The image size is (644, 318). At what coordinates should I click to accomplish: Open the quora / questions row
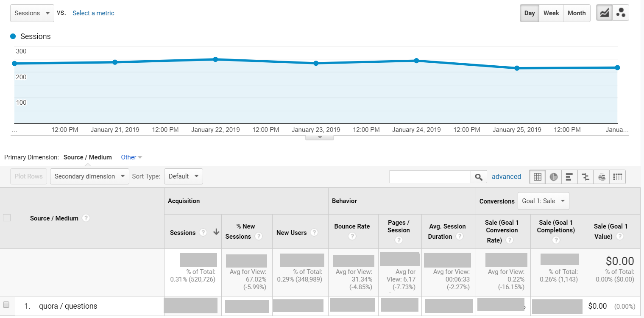68,306
